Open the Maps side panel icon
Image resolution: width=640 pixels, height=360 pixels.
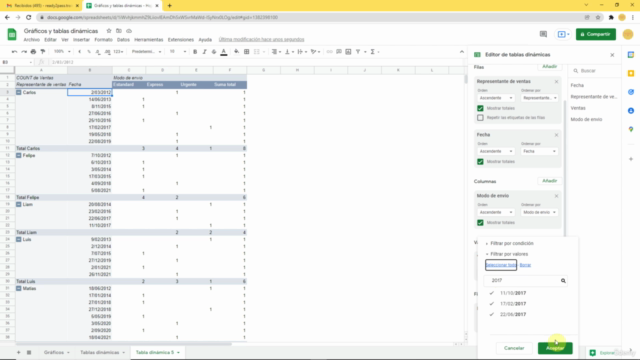631,129
